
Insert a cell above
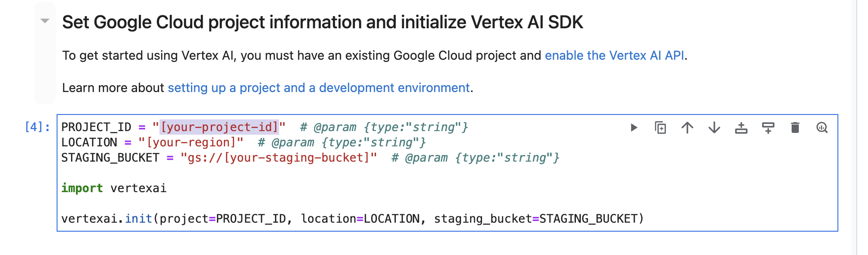pyautogui.click(x=741, y=127)
